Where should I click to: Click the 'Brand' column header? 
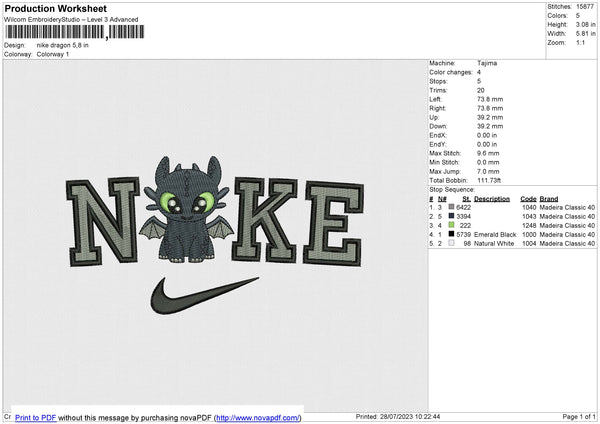(549, 199)
